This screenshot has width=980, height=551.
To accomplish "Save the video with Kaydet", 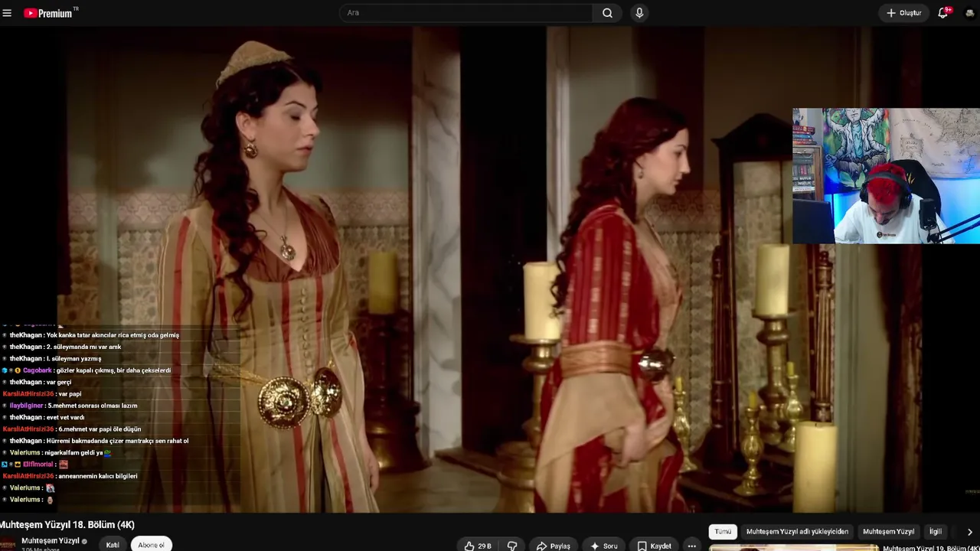I will (x=654, y=546).
